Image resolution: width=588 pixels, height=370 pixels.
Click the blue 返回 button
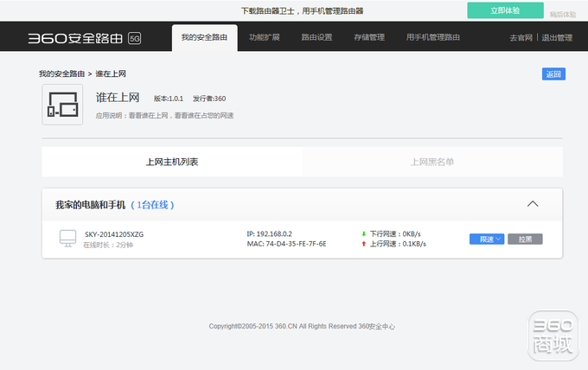point(553,74)
